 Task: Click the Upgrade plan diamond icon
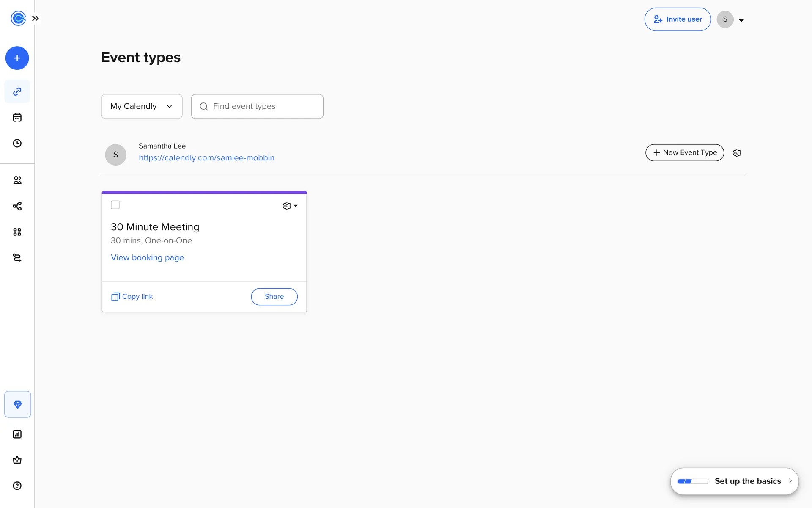pos(17,404)
